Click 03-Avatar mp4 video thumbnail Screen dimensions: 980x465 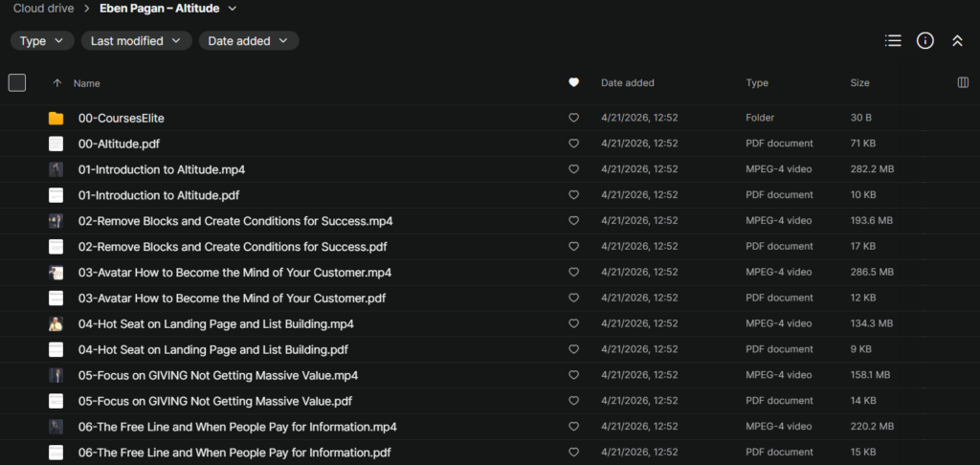pyautogui.click(x=56, y=273)
